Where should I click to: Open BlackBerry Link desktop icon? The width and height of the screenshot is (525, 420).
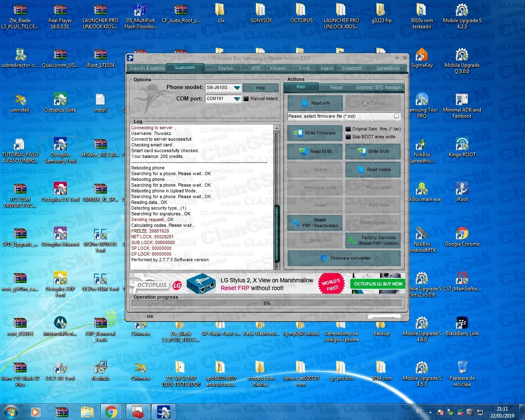[462, 326]
